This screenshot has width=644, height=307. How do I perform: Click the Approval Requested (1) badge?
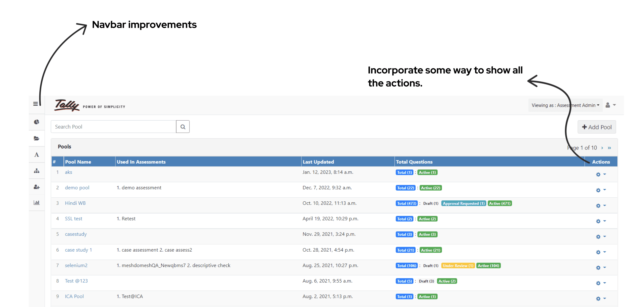(463, 203)
